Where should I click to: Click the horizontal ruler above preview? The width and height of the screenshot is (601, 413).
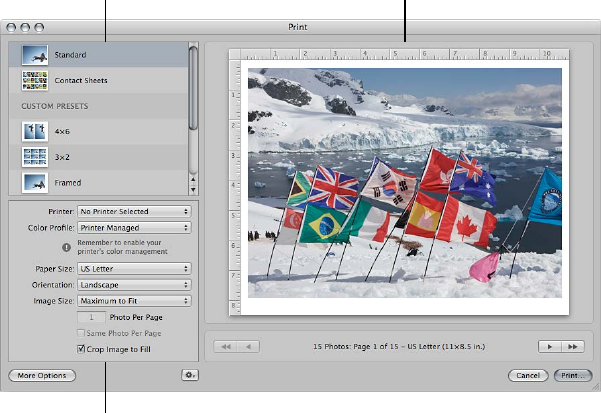coord(404,54)
